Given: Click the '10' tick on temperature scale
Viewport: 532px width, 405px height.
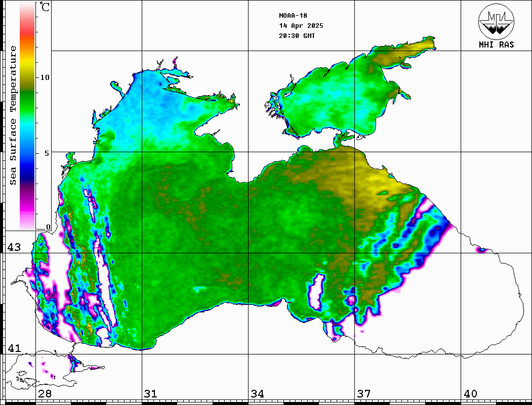Looking at the screenshot, I should 45,77.
